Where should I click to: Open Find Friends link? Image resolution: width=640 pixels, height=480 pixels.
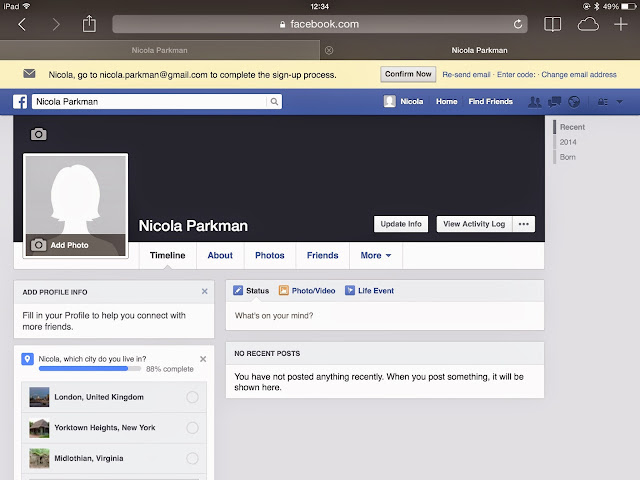[490, 101]
